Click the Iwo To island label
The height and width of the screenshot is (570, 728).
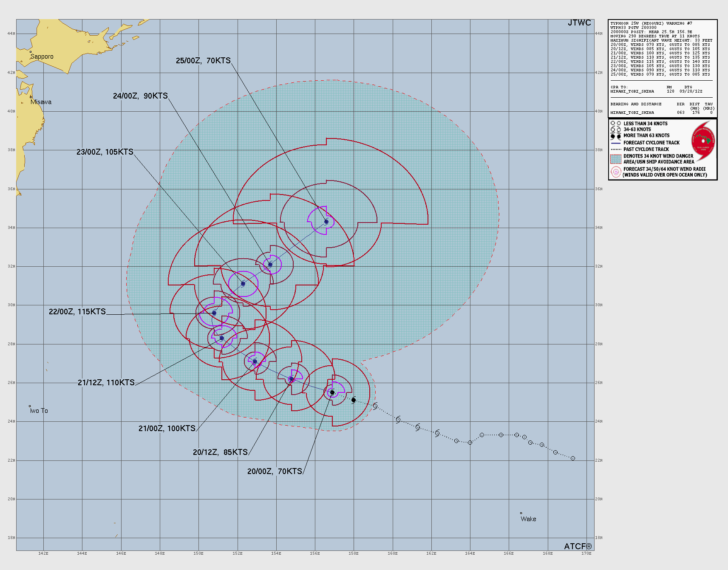tap(39, 411)
